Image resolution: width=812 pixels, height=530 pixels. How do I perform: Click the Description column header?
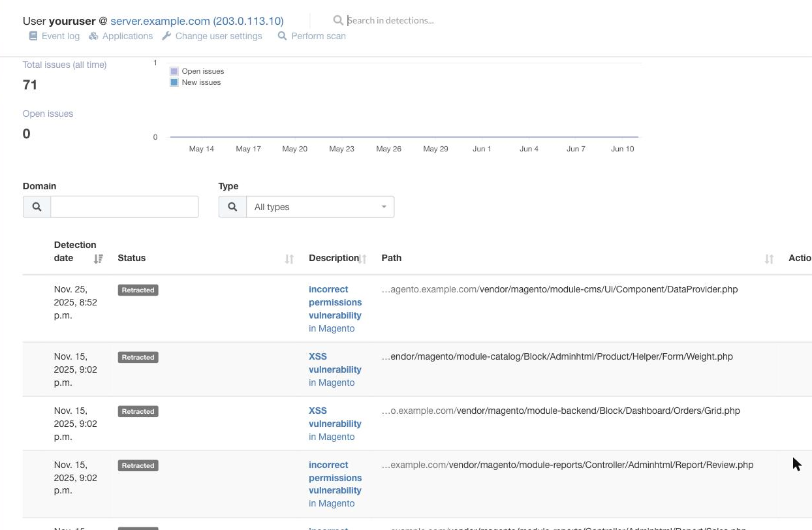coord(334,258)
